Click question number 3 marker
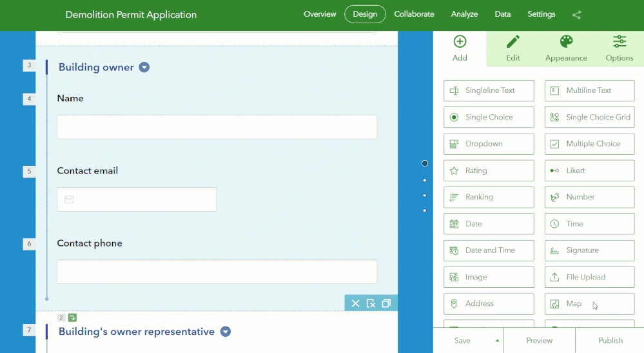This screenshot has height=353, width=644. click(x=29, y=65)
